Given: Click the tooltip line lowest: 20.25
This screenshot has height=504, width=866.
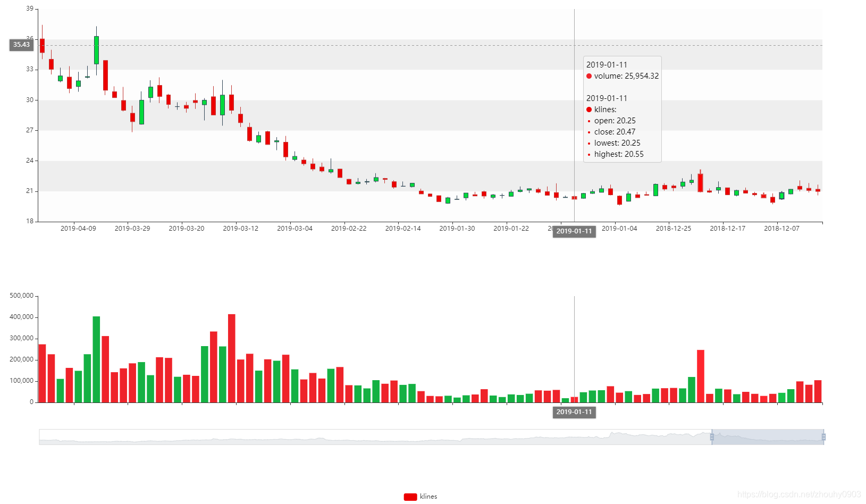Looking at the screenshot, I should tap(617, 143).
